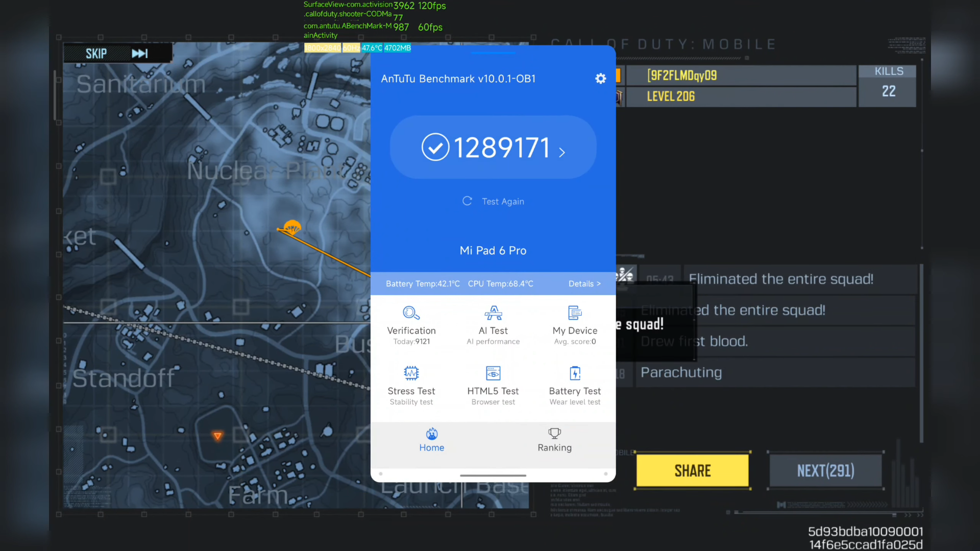Select top 'Eliminated the entire squad!' row

tap(799, 279)
